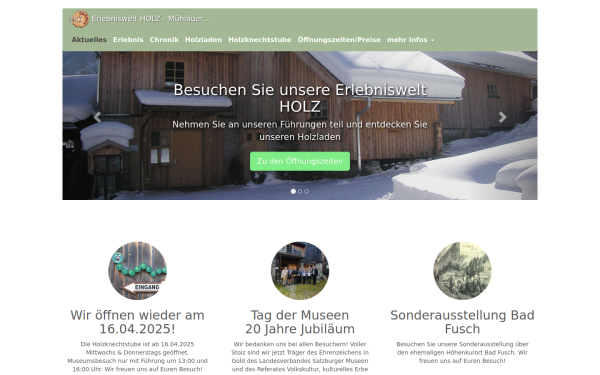
Task: Click the museum group photo thumbnail
Action: pos(300,271)
